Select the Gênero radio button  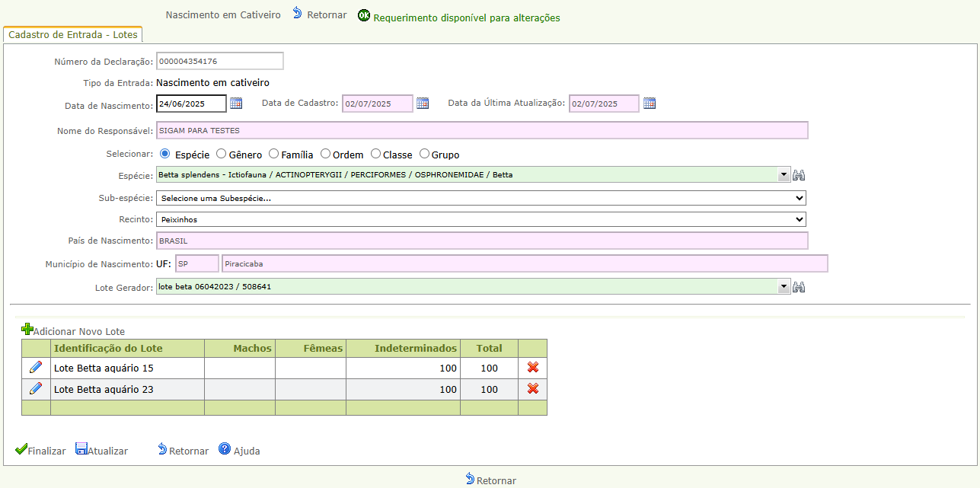[x=222, y=154]
